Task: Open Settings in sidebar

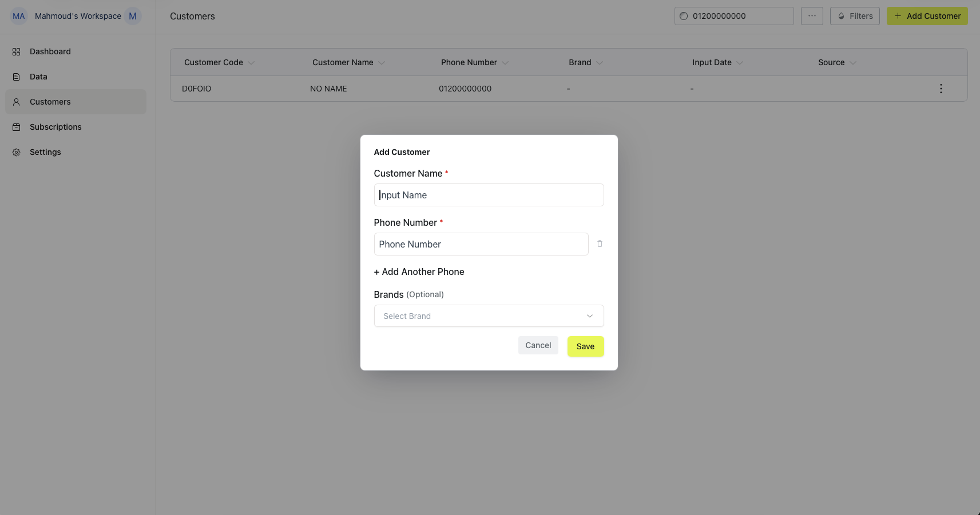Action: point(76,152)
